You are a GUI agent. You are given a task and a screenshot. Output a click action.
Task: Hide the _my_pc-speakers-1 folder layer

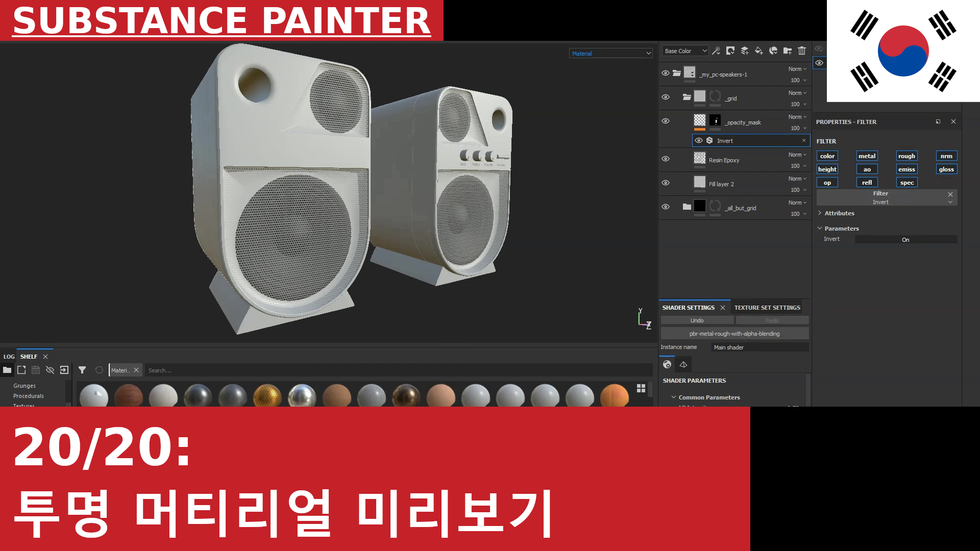(666, 73)
